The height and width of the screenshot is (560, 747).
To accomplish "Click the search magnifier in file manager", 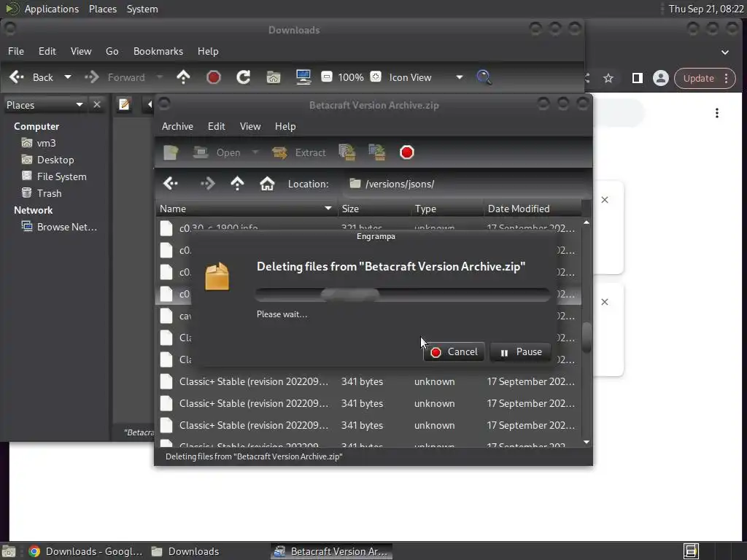I will (x=484, y=77).
